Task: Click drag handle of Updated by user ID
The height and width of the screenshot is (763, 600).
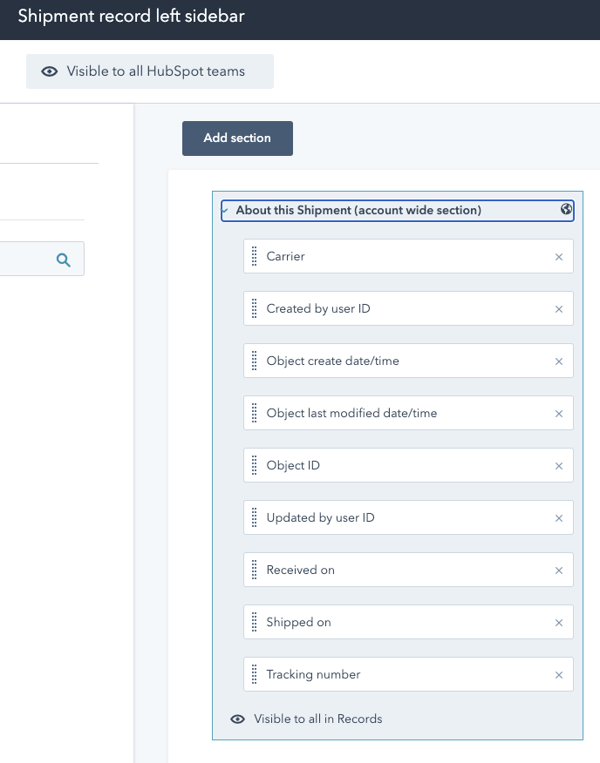Action: pyautogui.click(x=254, y=517)
